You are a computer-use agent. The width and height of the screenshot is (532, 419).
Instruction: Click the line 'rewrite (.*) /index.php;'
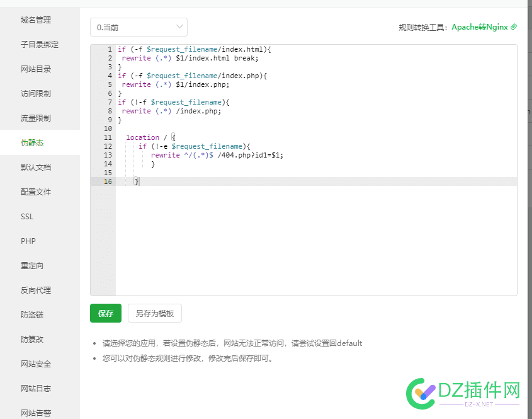[171, 111]
